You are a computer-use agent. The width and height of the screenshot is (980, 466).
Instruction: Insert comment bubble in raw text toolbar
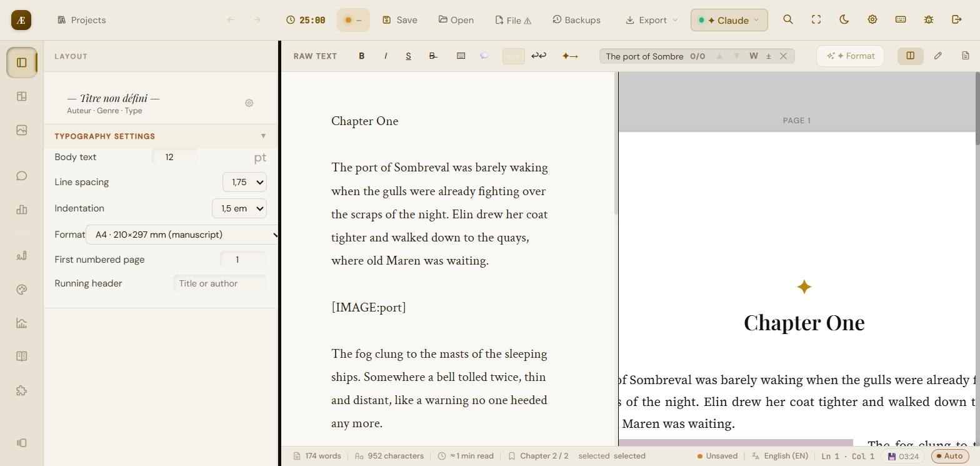pos(484,56)
